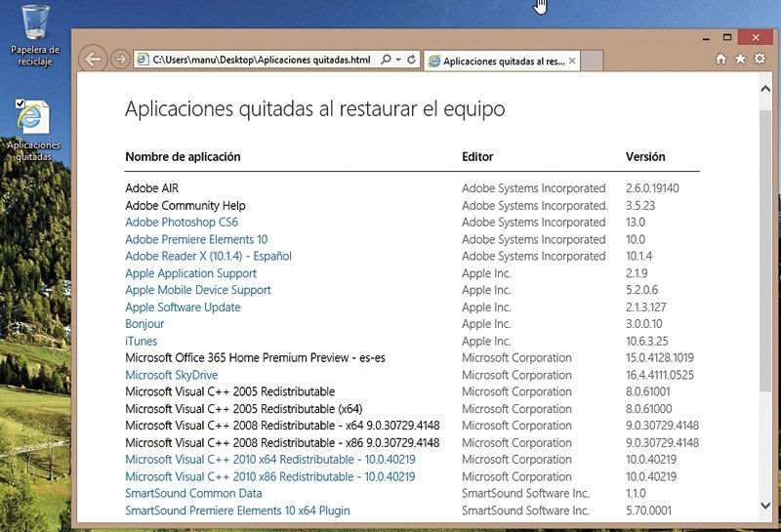Open Visual C++ 2010 x64 Redistributable link
Image resolution: width=781 pixels, height=532 pixels.
(x=270, y=459)
